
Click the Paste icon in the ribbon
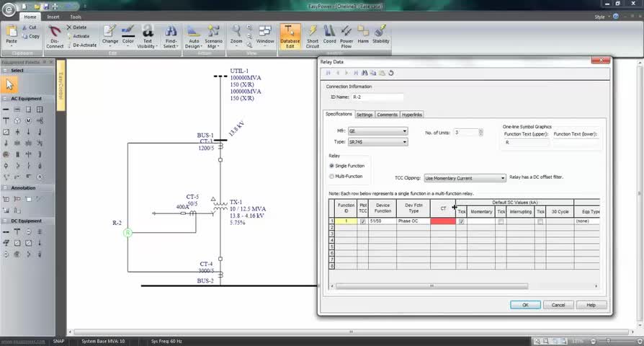(12, 35)
